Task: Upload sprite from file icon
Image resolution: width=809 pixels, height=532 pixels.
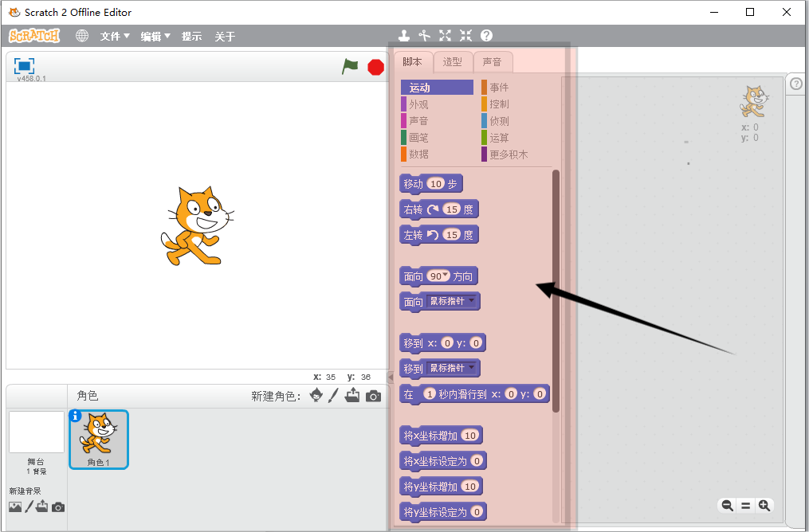Action: point(352,395)
